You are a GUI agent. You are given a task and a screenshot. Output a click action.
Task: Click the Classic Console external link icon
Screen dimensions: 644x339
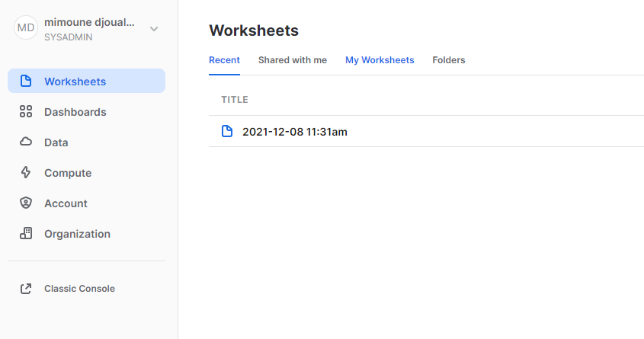point(26,289)
